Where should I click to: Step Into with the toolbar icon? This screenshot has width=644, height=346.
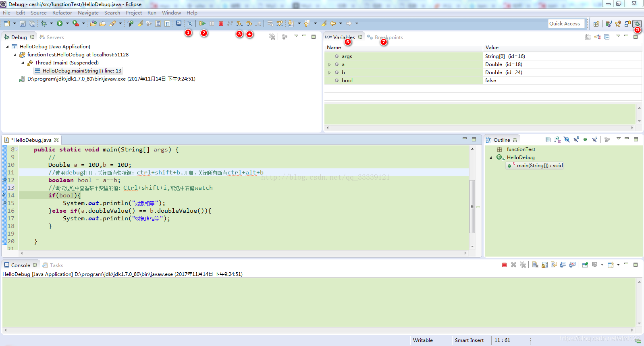[x=239, y=24]
